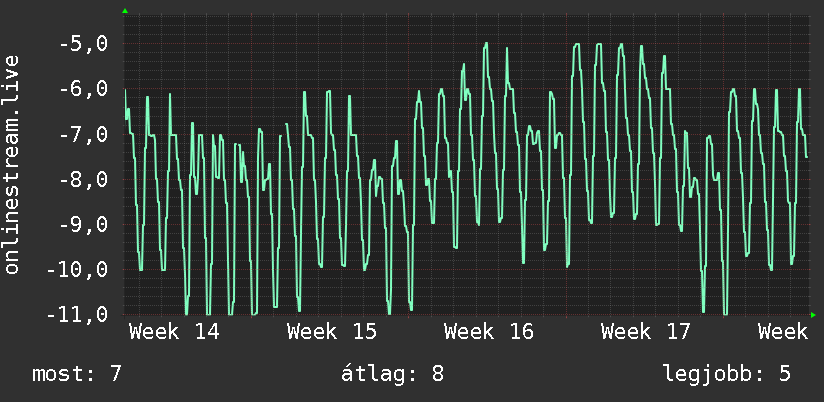Click the "-9,0" y-axis label
824x402 pixels.
pos(84,224)
